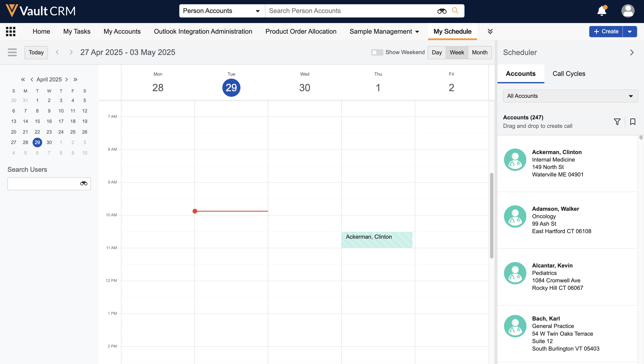Click the notification bell icon
Screen dimensions: 644x364
pos(601,11)
